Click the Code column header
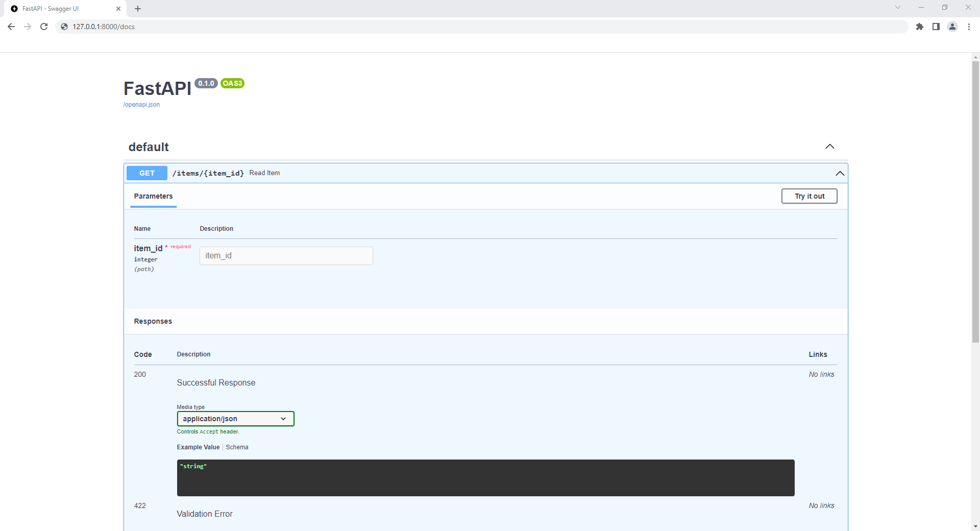 pos(143,354)
